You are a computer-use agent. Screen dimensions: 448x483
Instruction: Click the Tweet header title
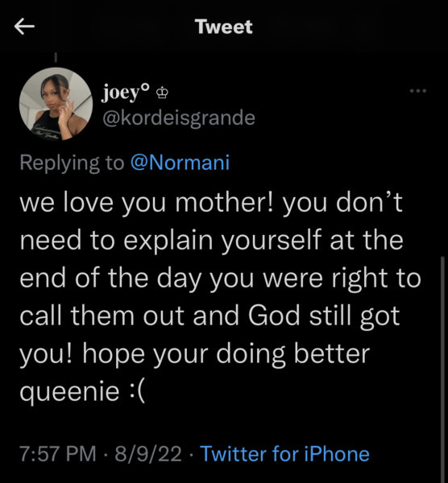[224, 27]
